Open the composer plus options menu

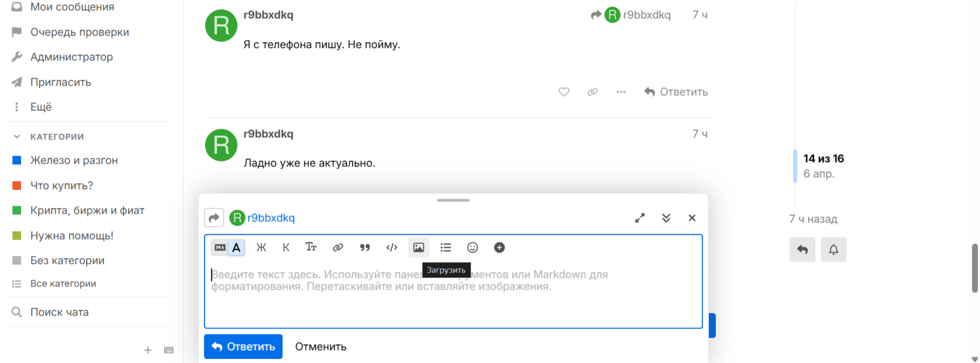[499, 248]
